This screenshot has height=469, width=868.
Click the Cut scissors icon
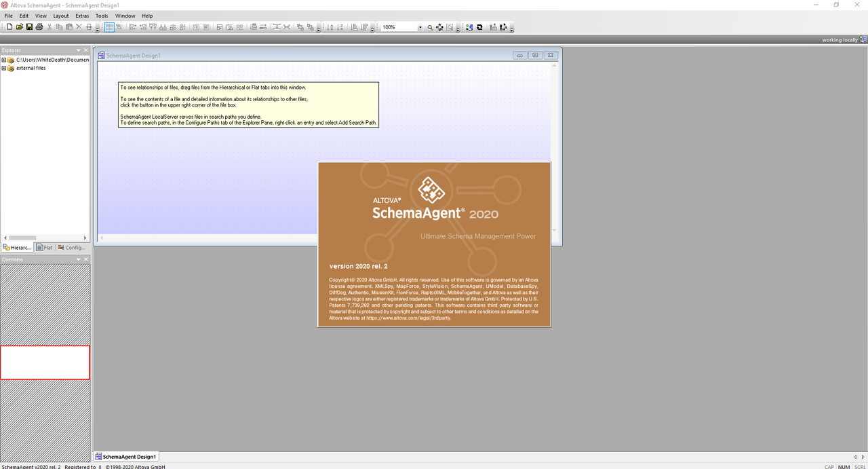[x=50, y=27]
